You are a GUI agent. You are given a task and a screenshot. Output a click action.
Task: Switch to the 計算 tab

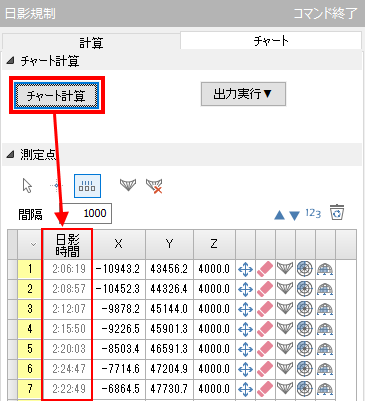click(91, 42)
